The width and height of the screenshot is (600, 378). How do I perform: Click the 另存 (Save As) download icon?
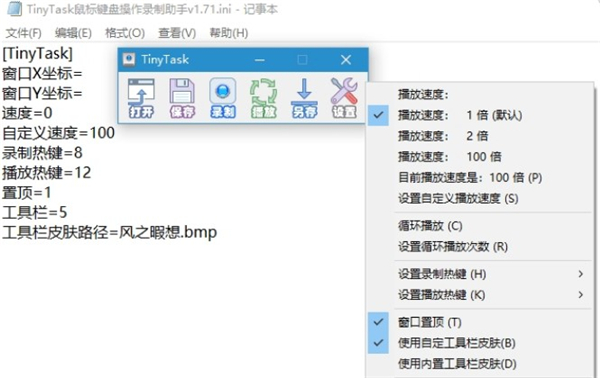pyautogui.click(x=304, y=98)
